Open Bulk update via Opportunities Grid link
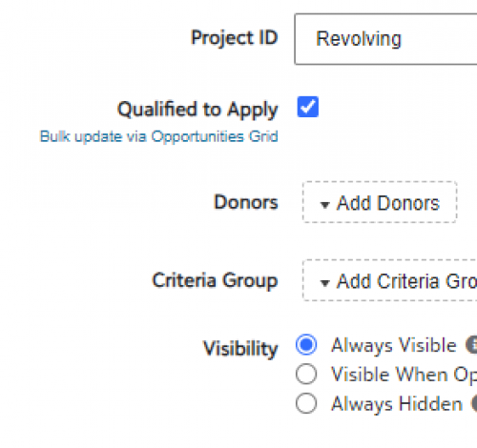Screen dimensions: 477x448 (x=158, y=136)
